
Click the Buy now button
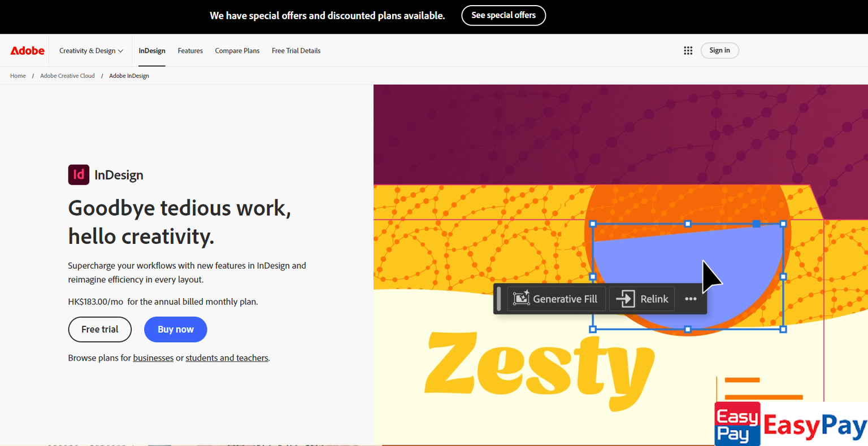(176, 329)
